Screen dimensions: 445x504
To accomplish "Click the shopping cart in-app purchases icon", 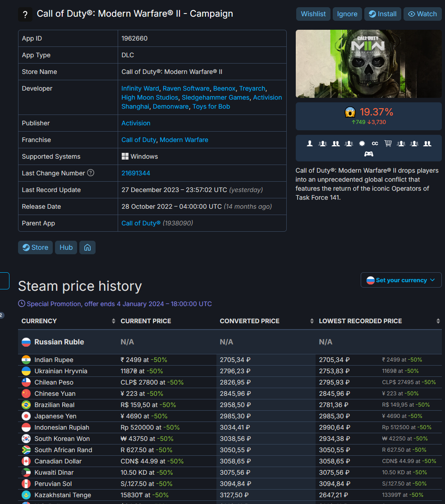I will [x=388, y=143].
